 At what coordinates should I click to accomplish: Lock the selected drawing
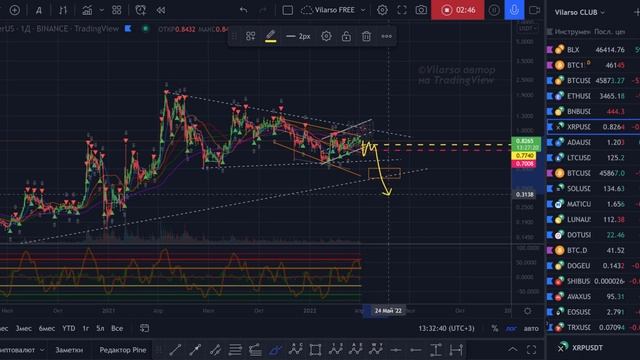(346, 36)
